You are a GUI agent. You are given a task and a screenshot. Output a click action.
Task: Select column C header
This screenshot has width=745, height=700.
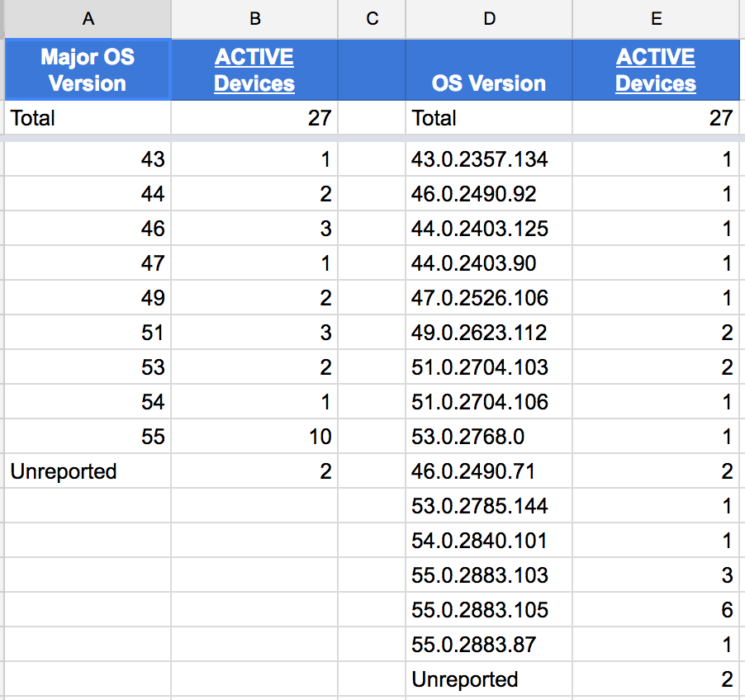click(x=372, y=19)
